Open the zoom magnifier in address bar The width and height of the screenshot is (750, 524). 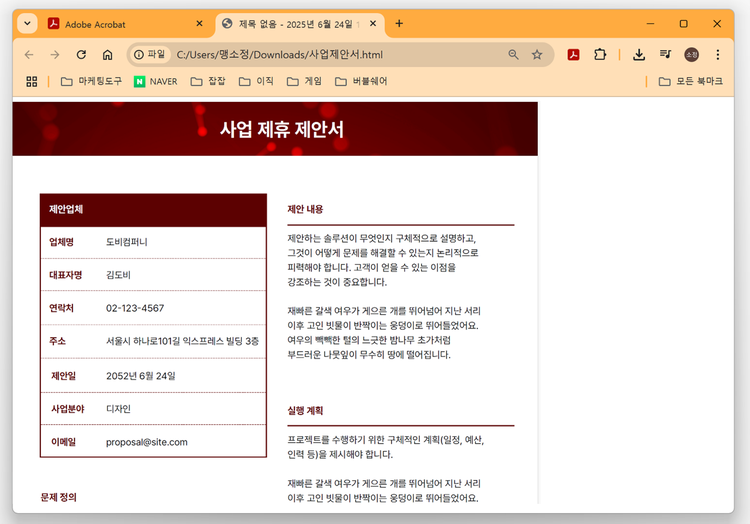[513, 55]
